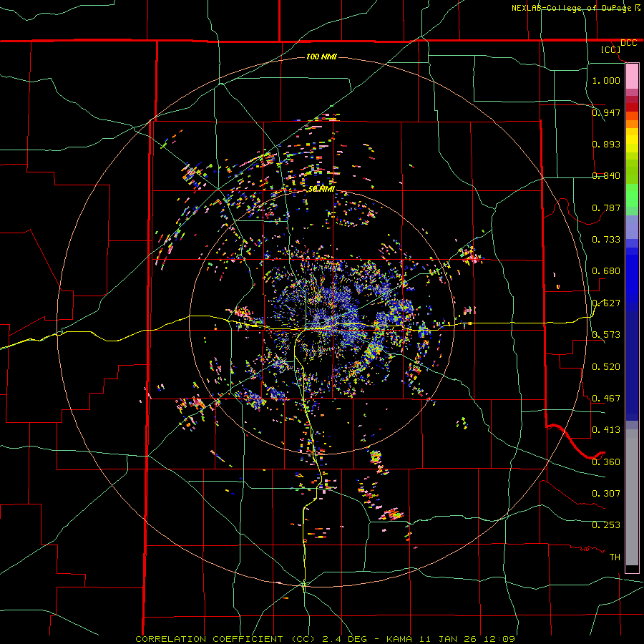
Task: Select the 0.413 scale value
Action: (606, 429)
